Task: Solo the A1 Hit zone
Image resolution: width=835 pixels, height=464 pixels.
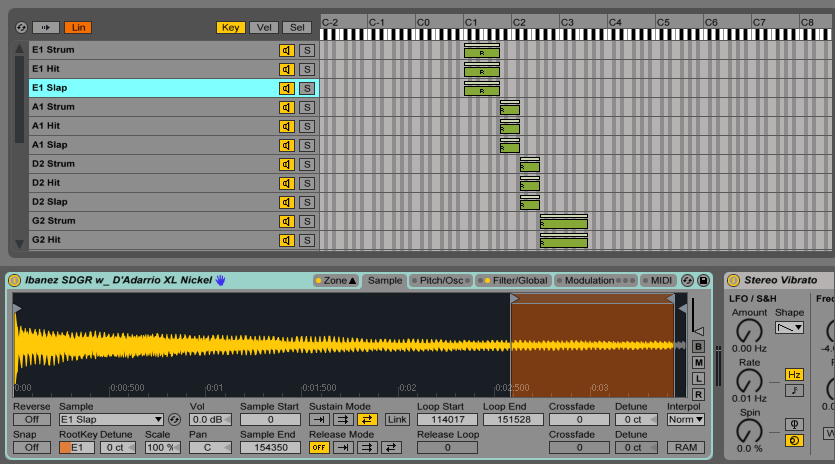Action: tap(306, 126)
